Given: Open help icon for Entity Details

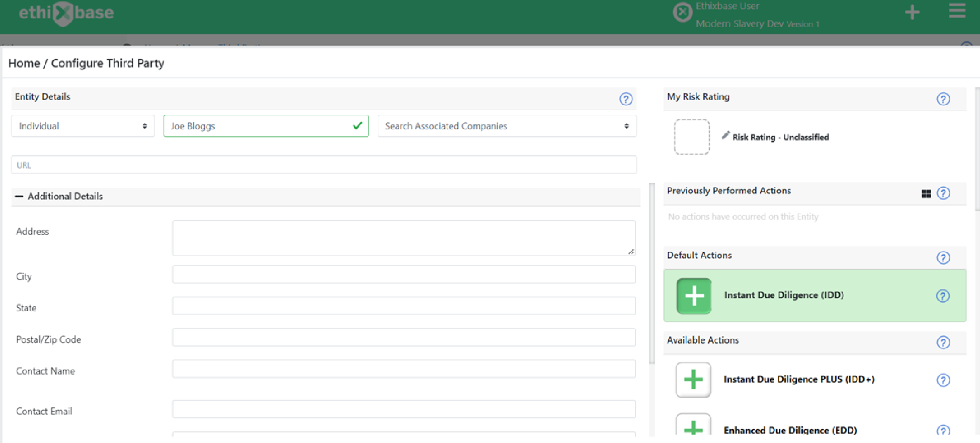Looking at the screenshot, I should click(x=626, y=99).
